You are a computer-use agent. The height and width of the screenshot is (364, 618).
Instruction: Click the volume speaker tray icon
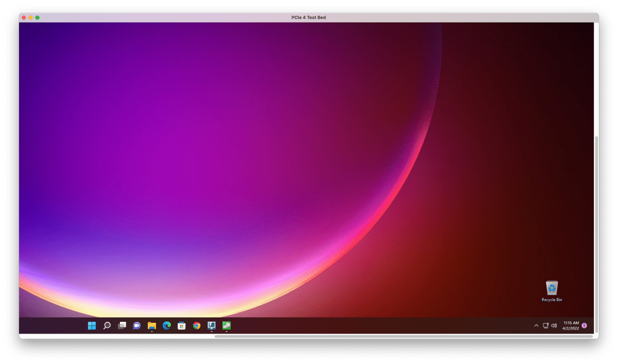tap(554, 325)
